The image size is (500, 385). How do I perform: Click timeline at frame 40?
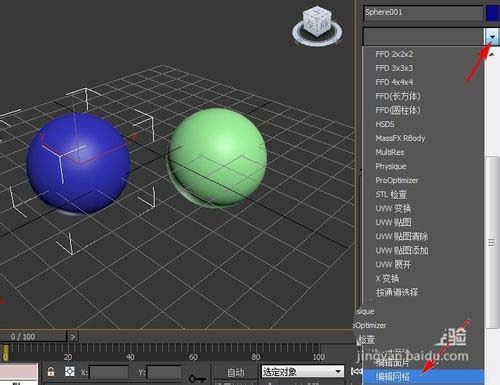(130, 357)
